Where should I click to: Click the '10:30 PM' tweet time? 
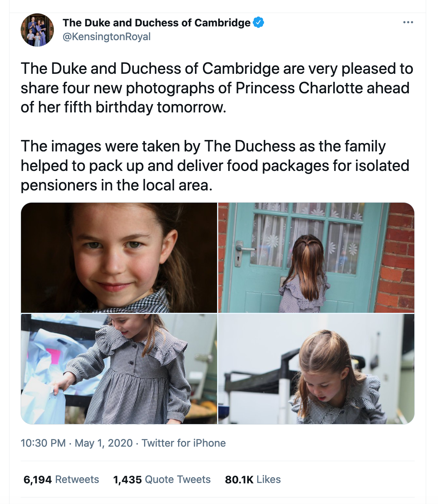pos(43,443)
